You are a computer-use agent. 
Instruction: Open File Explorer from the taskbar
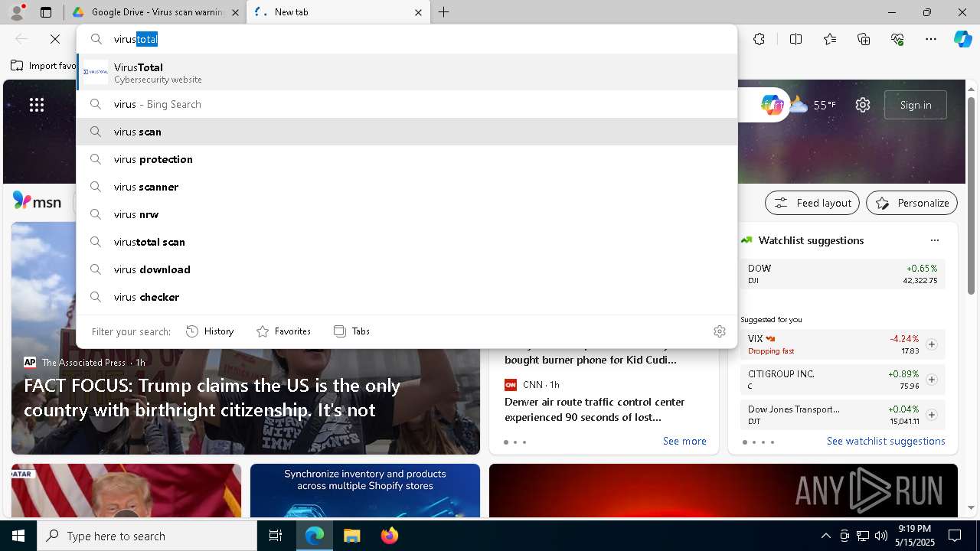coord(351,536)
